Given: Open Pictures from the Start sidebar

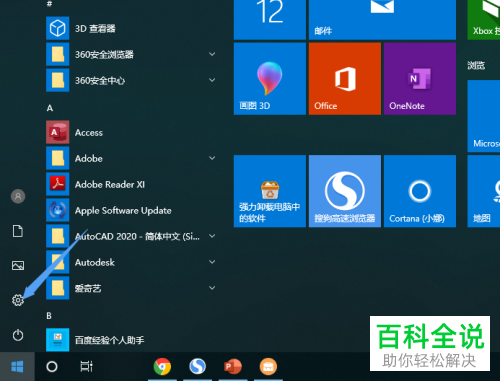Looking at the screenshot, I should 18,266.
